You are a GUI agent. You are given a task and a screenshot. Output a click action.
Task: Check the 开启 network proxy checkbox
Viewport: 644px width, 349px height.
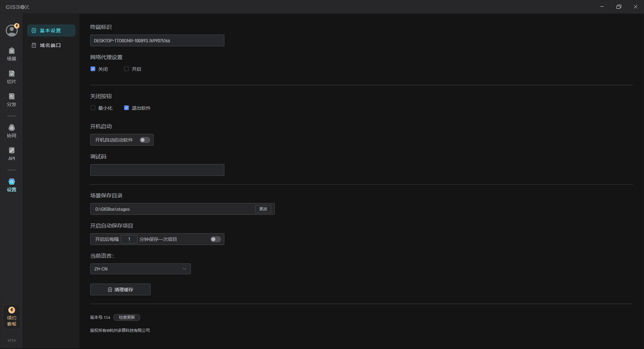coord(126,69)
